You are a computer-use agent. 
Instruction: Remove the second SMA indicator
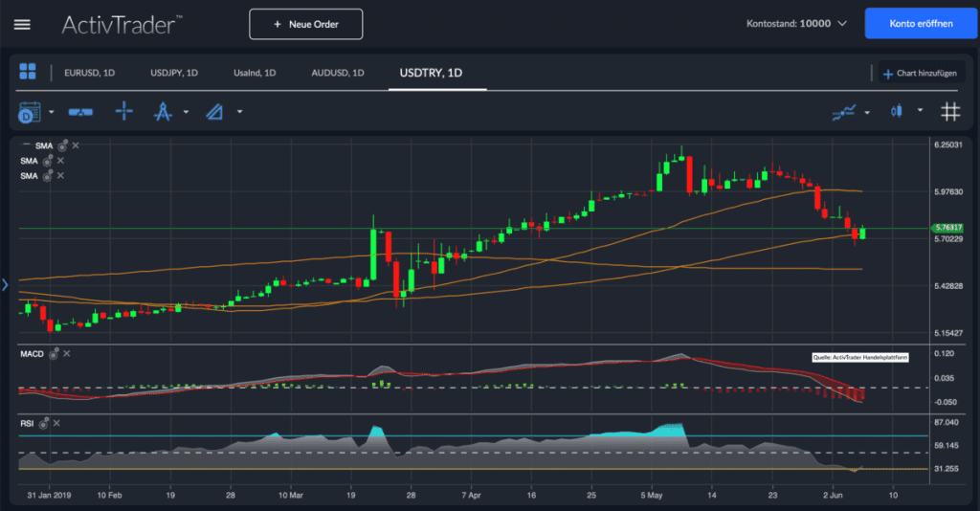click(60, 161)
